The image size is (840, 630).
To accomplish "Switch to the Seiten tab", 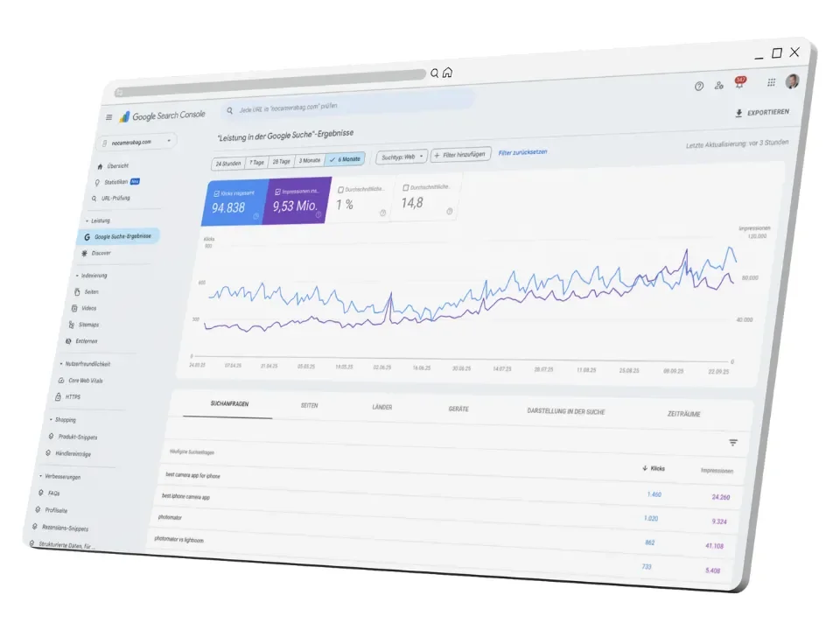I will [309, 405].
